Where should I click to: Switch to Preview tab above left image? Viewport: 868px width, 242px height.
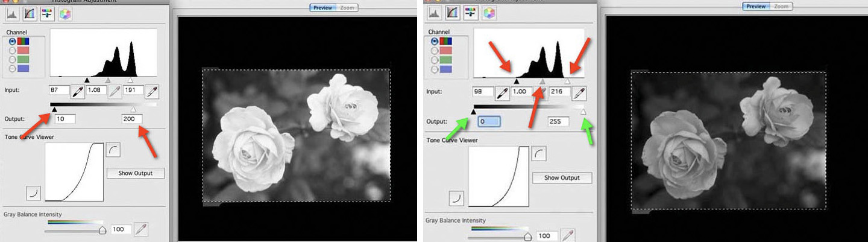coord(324,8)
